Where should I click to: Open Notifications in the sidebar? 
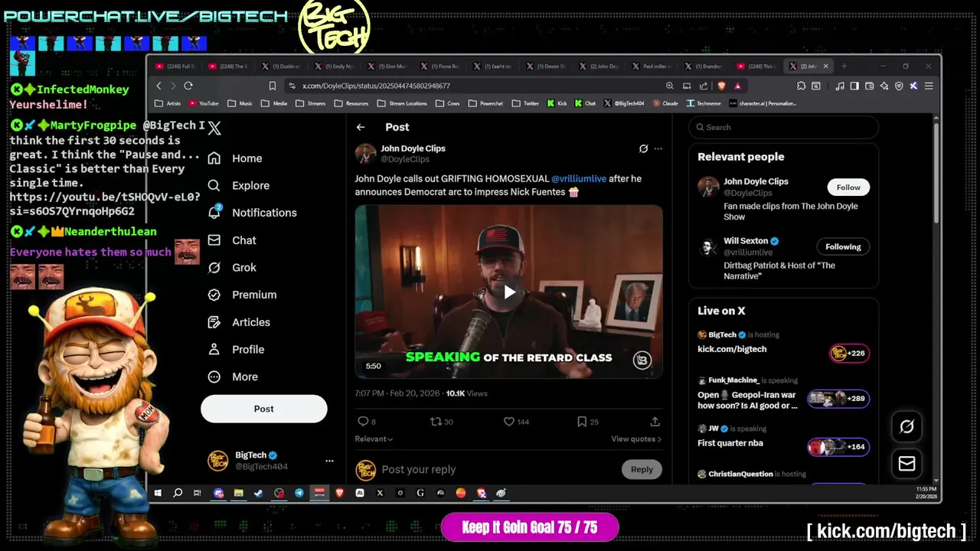point(252,213)
